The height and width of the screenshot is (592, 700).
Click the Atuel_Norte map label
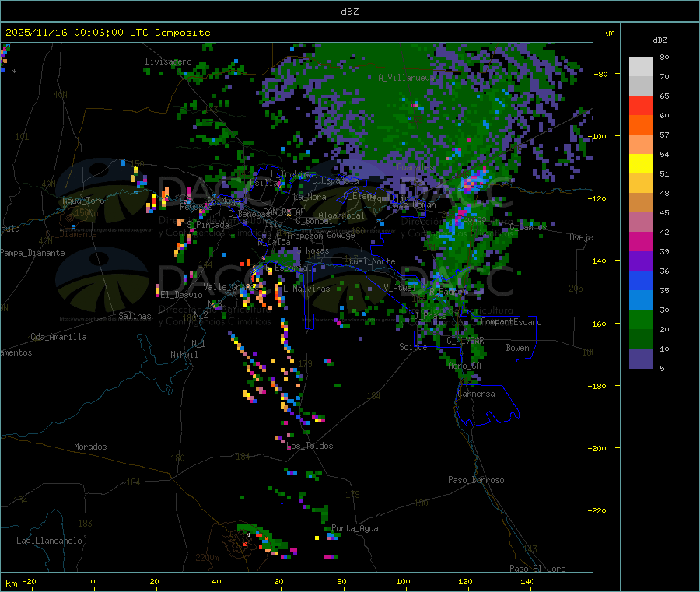click(x=369, y=261)
